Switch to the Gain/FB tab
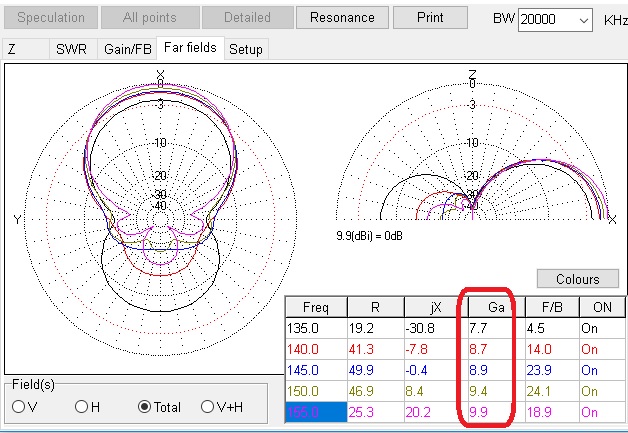This screenshot has height=433, width=628. pyautogui.click(x=127, y=49)
